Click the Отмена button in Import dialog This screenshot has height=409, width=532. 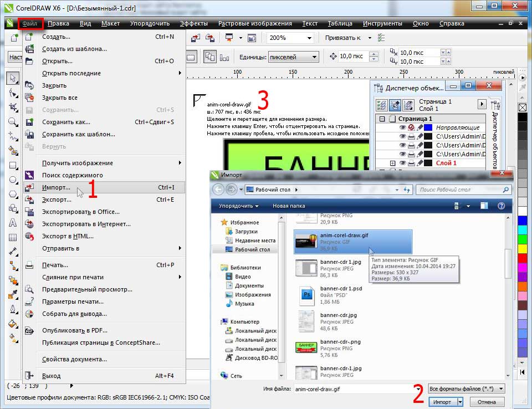[x=487, y=402]
